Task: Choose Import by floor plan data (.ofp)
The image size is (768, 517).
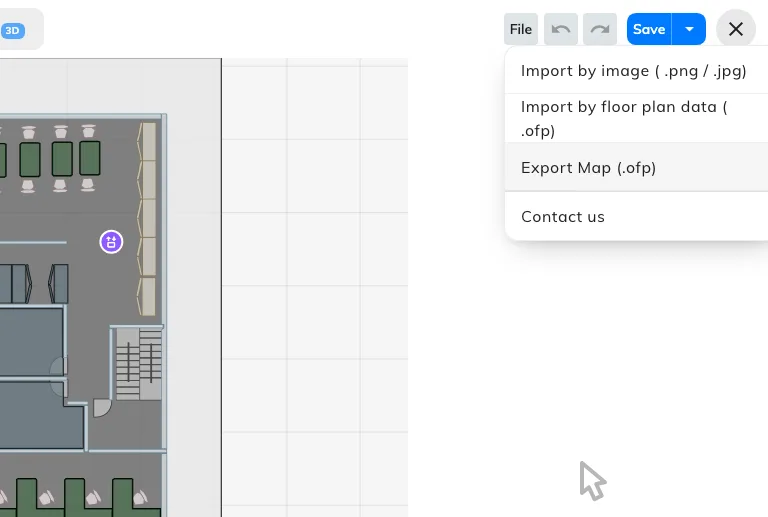Action: pyautogui.click(x=636, y=118)
